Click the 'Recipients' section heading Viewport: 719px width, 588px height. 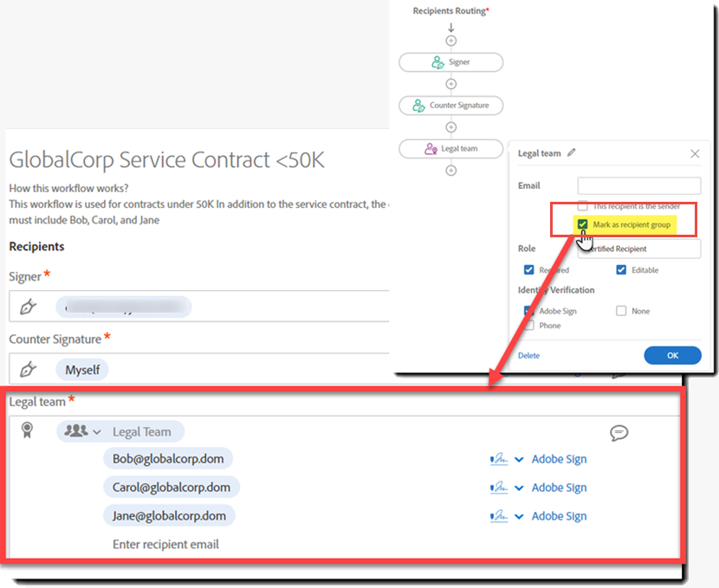click(x=36, y=247)
